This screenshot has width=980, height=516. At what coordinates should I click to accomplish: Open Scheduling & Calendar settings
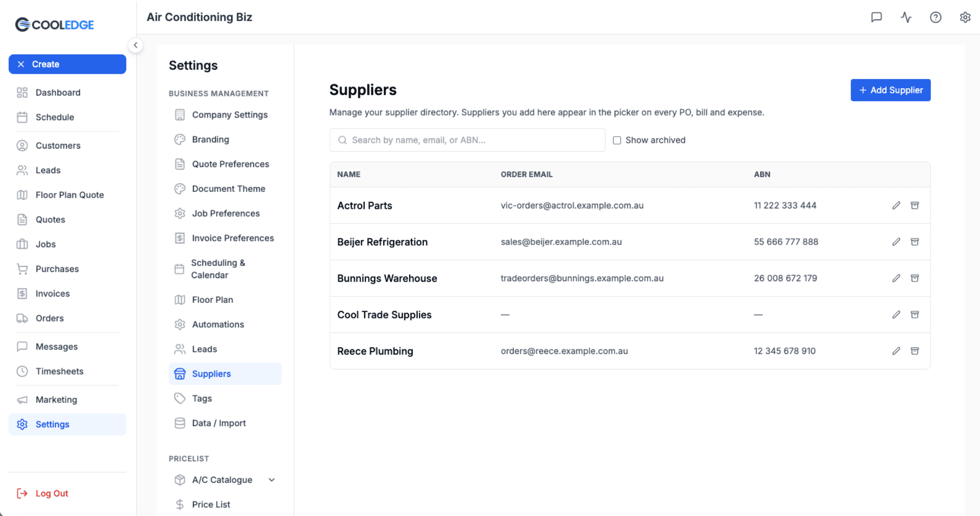[x=225, y=269]
